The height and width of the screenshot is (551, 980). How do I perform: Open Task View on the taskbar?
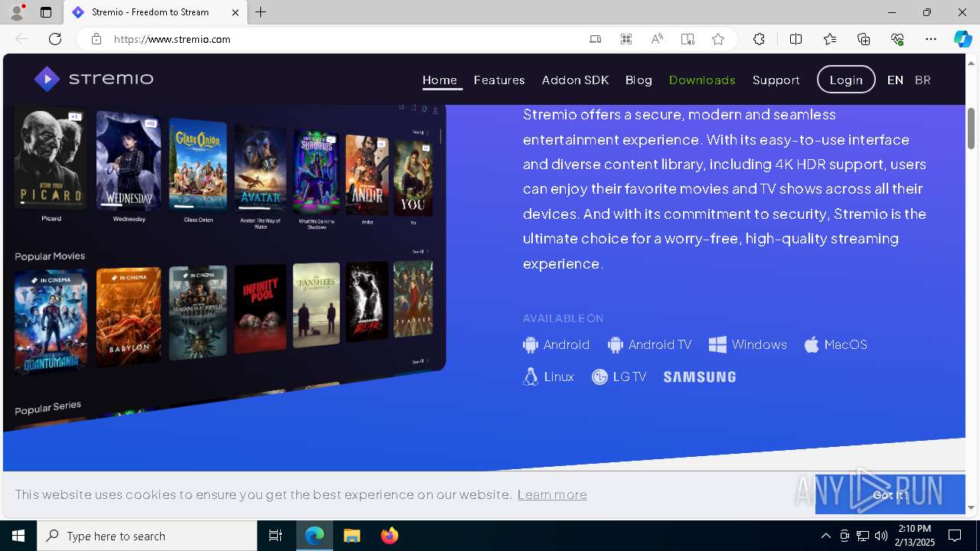[276, 536]
